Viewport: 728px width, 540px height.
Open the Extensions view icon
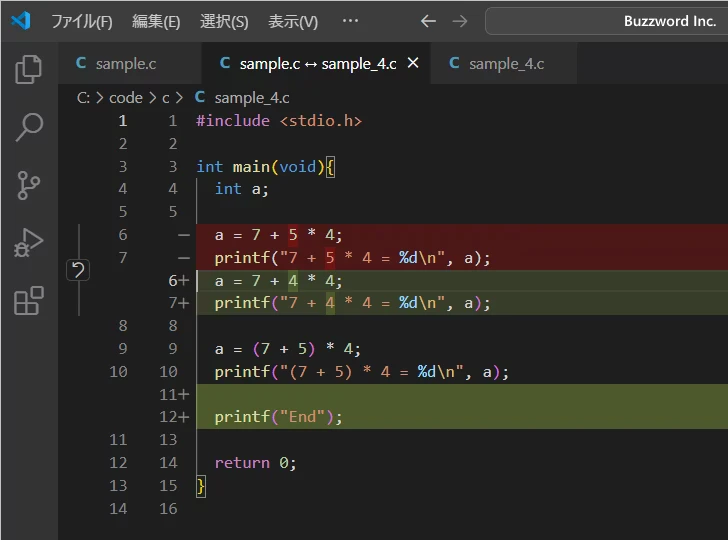pyautogui.click(x=29, y=300)
